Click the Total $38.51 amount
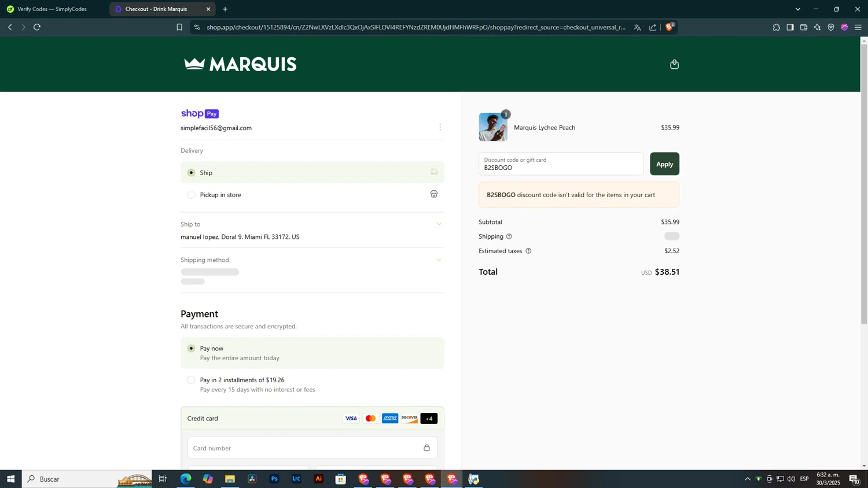This screenshot has height=488, width=868. click(667, 272)
